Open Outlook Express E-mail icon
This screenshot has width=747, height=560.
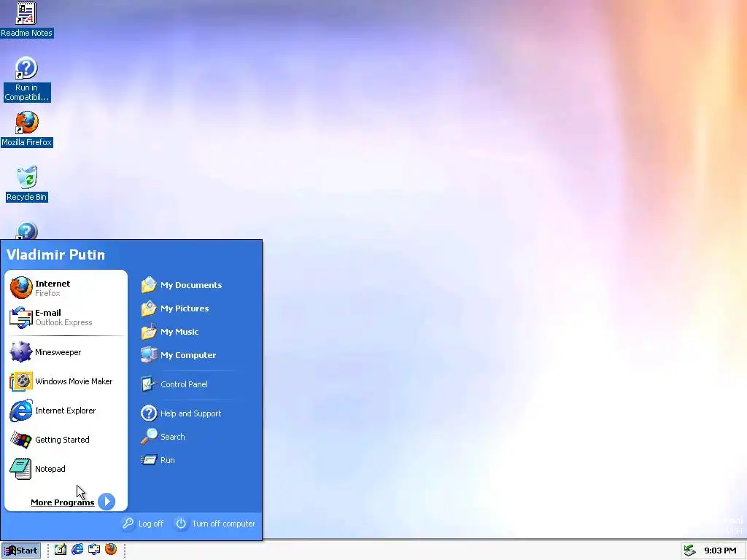click(21, 317)
